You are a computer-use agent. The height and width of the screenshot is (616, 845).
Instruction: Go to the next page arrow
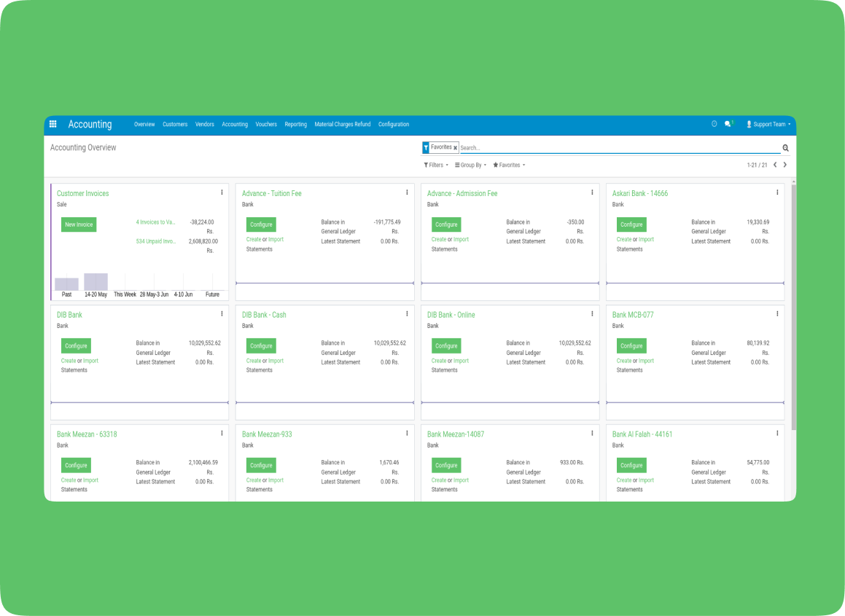[x=785, y=165]
